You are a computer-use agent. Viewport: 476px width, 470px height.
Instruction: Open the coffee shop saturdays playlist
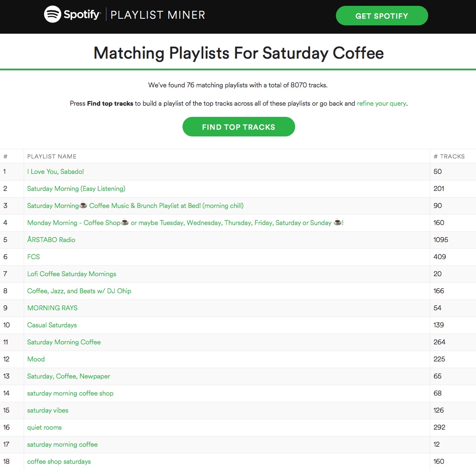click(59, 462)
